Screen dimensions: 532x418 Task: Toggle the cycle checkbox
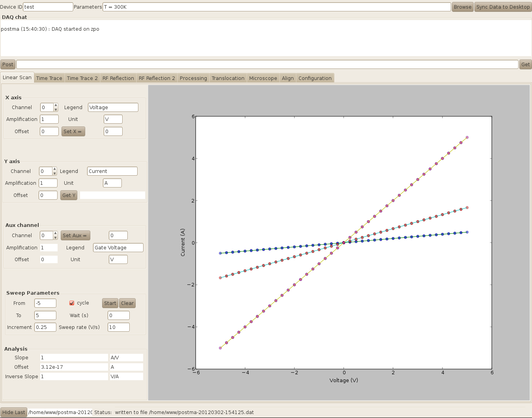point(72,303)
